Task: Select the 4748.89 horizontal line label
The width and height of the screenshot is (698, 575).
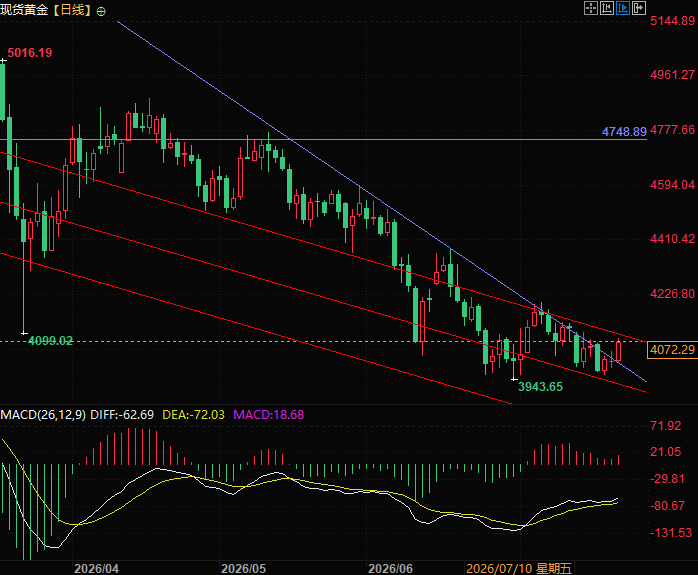Action: click(624, 132)
